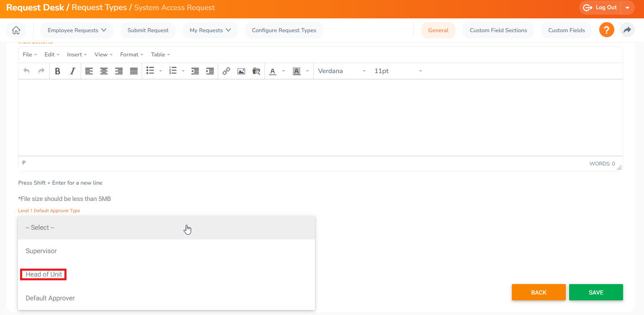Screen dimensions: 644x315
Task: Click the orange BACK button
Action: (x=539, y=292)
